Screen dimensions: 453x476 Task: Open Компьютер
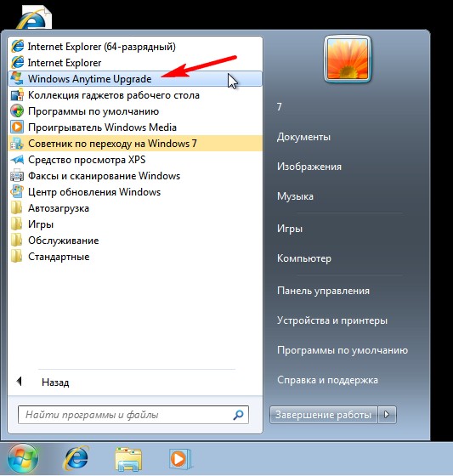pyautogui.click(x=304, y=258)
